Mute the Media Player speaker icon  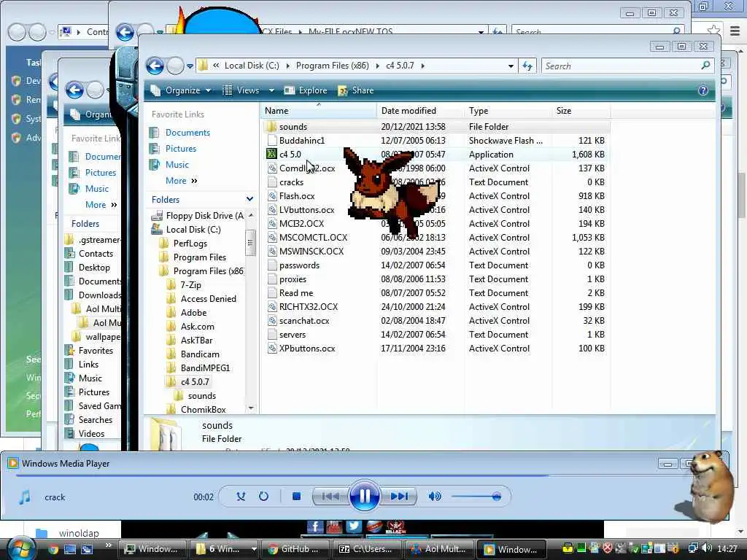(435, 497)
